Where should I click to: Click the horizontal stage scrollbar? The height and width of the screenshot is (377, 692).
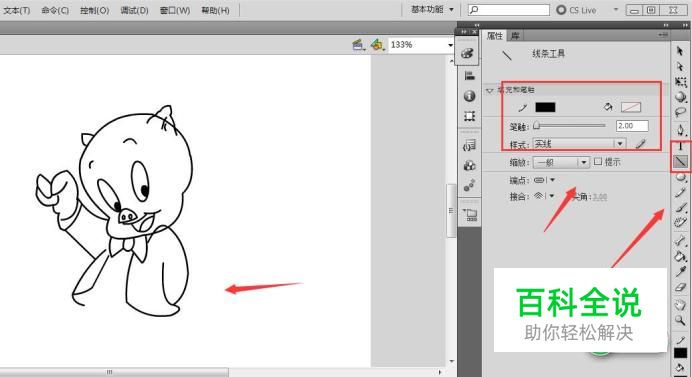(114, 372)
